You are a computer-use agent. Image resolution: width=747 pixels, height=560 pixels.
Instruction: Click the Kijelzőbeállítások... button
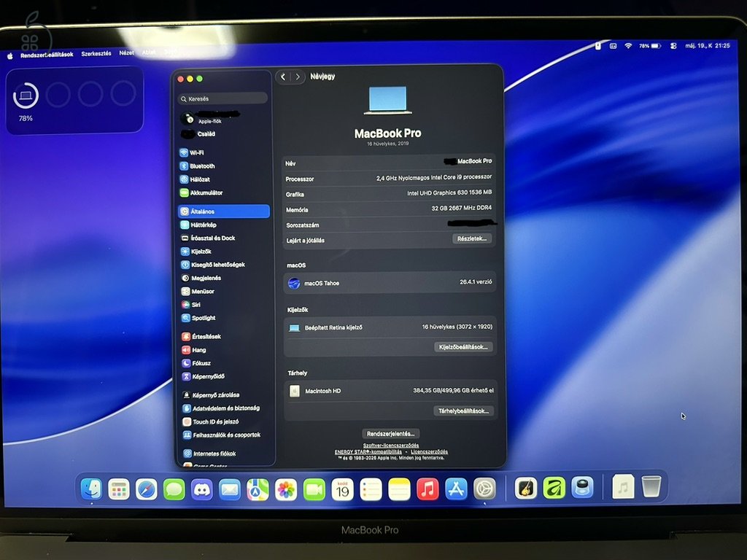[463, 346]
